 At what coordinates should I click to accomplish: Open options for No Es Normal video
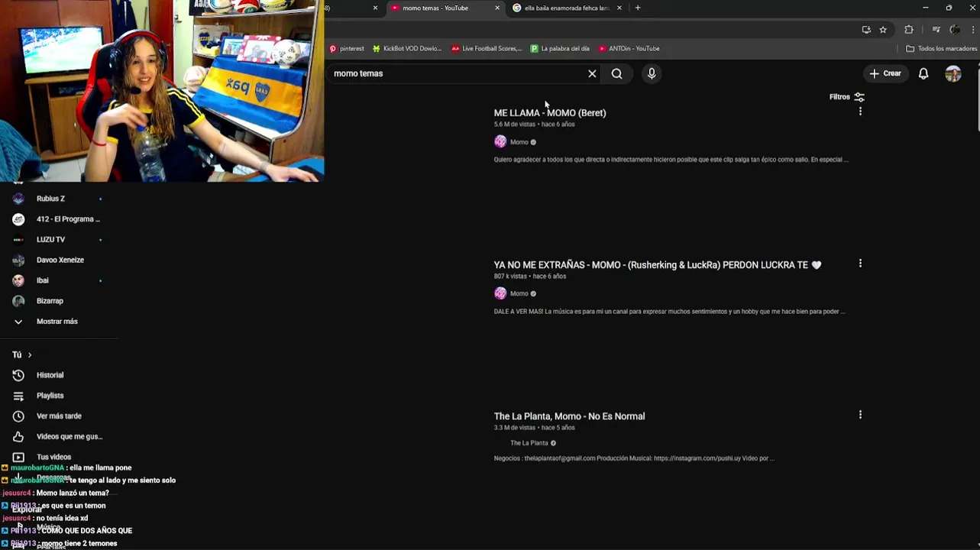coord(860,415)
